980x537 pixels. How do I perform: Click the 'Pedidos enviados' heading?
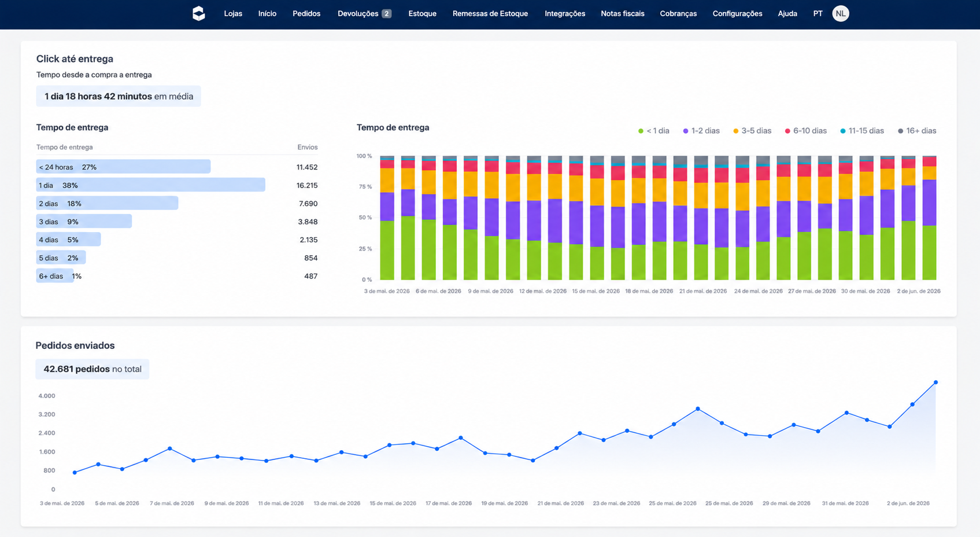pos(75,345)
